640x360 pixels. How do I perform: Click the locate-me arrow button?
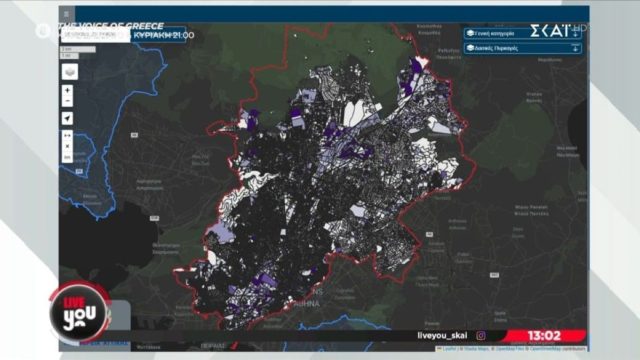tap(67, 118)
